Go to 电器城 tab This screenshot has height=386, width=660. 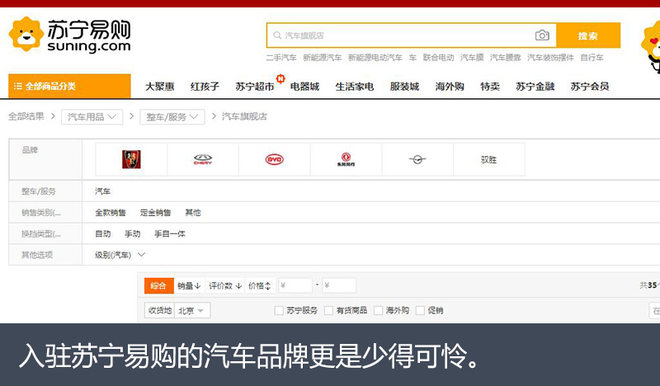tap(305, 87)
